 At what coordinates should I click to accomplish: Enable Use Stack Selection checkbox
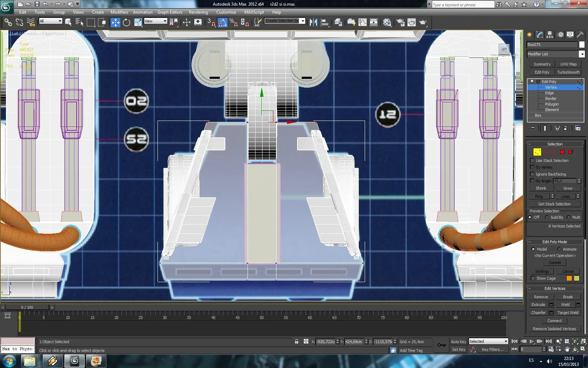(x=532, y=161)
